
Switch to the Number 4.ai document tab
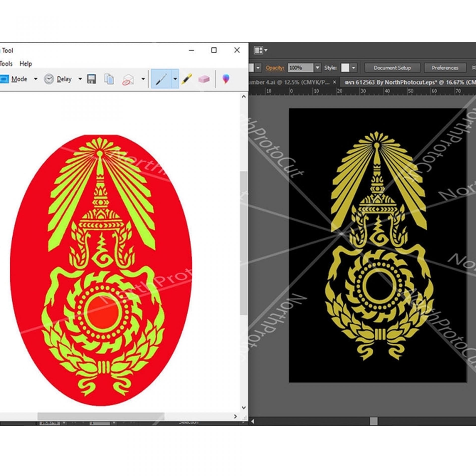click(289, 82)
